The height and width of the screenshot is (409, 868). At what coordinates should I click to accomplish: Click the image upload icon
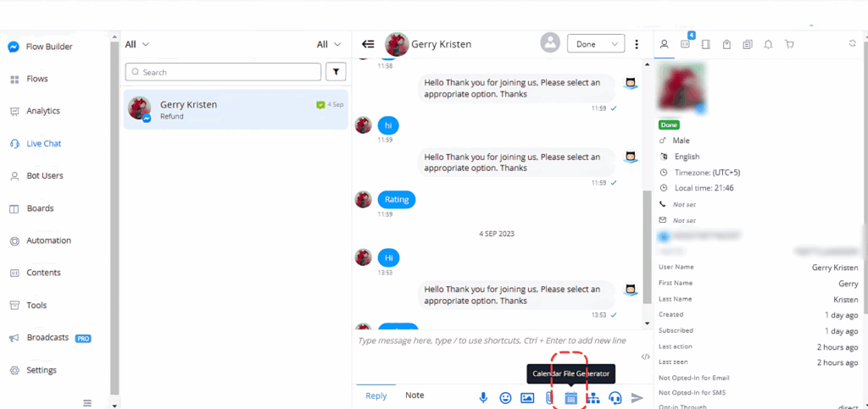pos(527,397)
